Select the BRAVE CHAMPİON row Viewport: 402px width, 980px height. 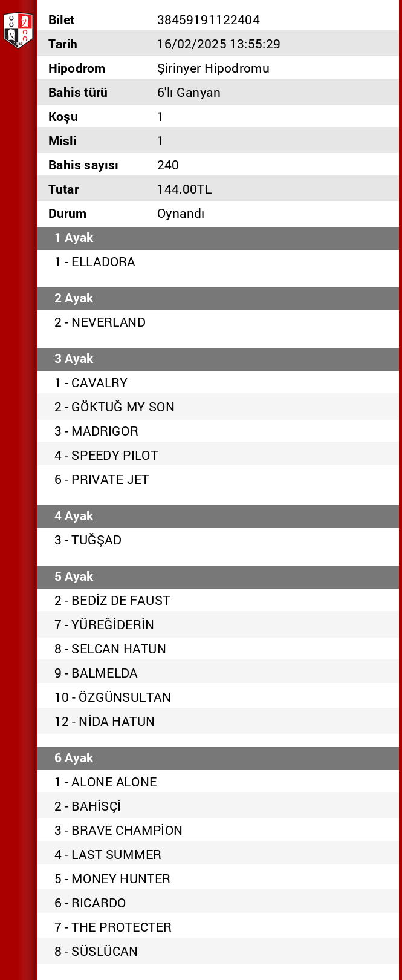click(118, 831)
